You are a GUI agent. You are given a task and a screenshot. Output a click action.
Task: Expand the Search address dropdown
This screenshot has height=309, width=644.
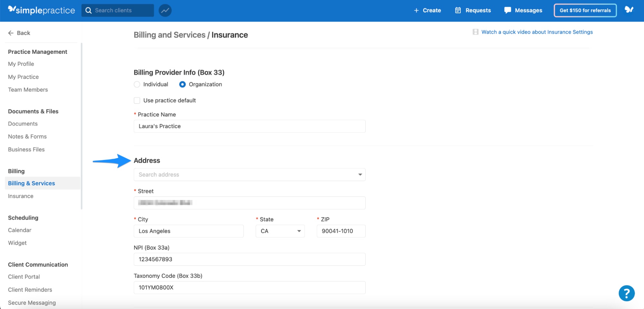360,174
